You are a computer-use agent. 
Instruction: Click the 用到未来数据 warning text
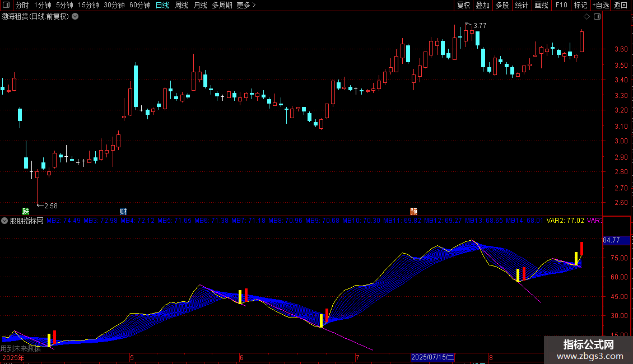click(21, 349)
